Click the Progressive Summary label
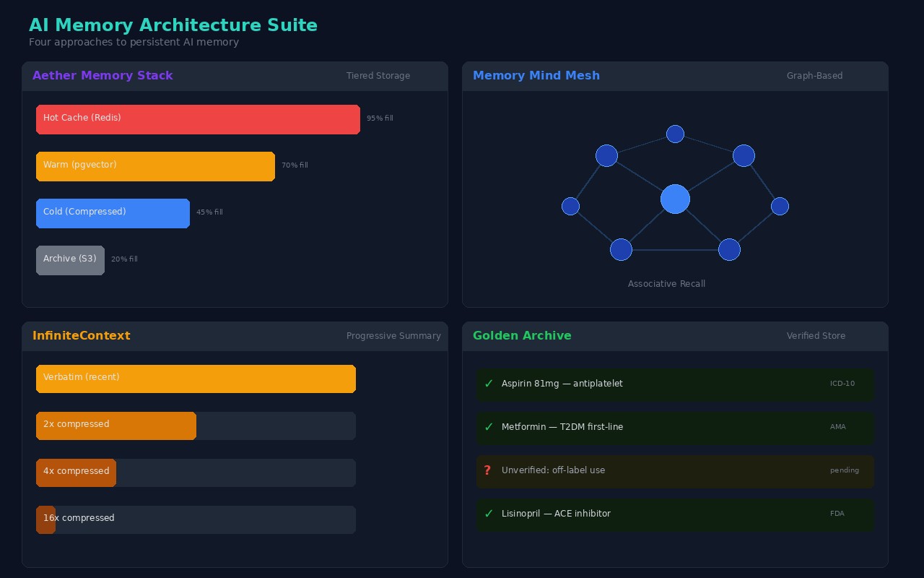 click(393, 336)
